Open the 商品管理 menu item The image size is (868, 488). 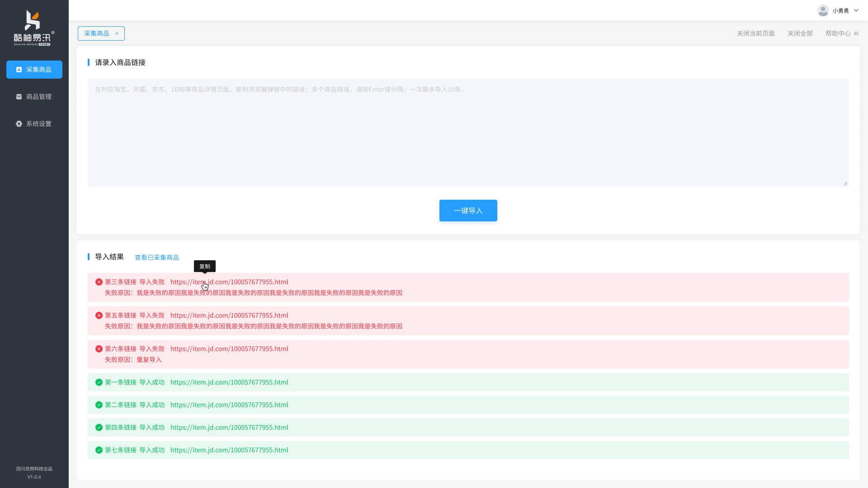[38, 97]
